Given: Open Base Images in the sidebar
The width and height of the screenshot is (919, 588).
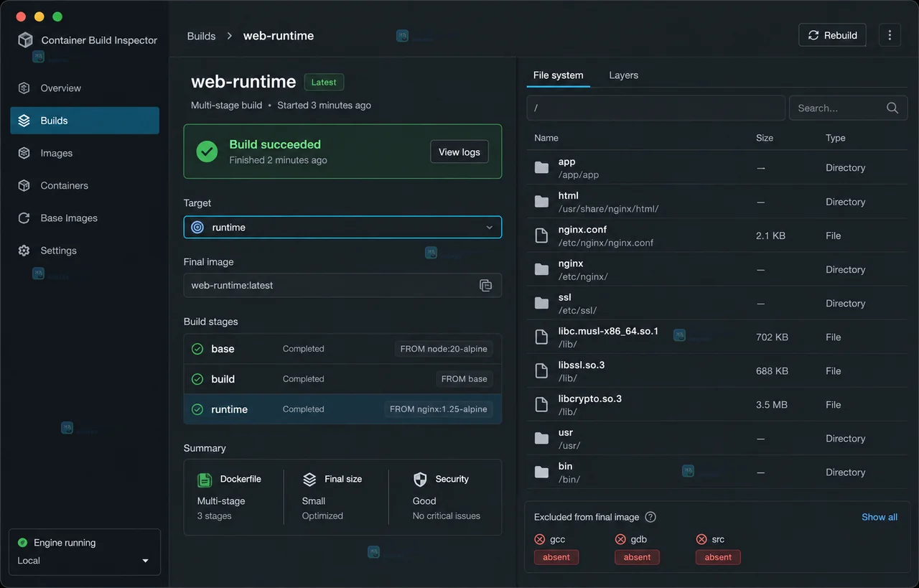Looking at the screenshot, I should pos(85,218).
